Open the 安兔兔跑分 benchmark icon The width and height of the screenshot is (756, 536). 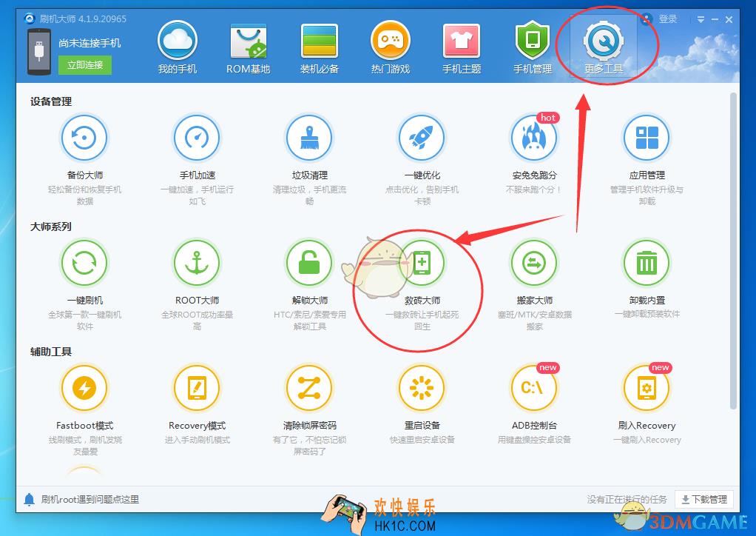point(534,138)
